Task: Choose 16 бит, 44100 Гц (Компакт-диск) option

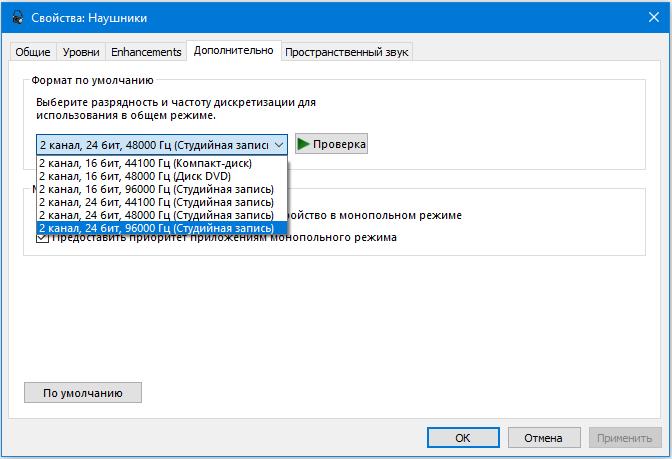Action: [x=145, y=163]
